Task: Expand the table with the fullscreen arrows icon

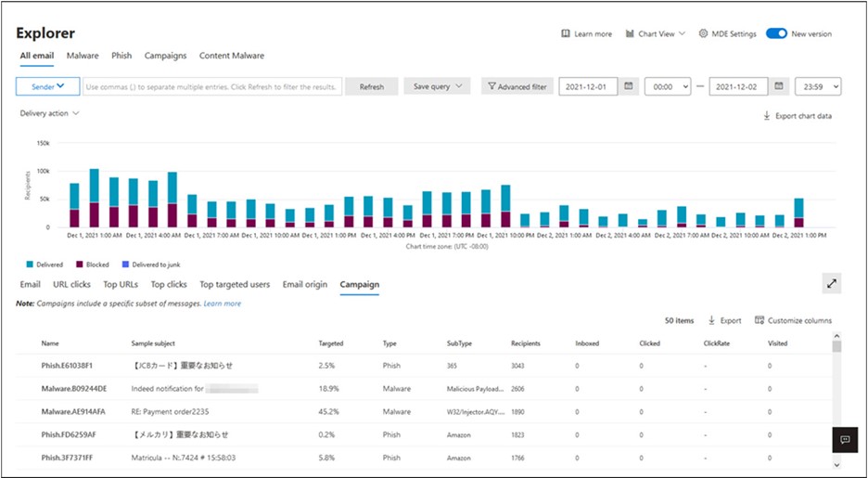Action: point(831,284)
